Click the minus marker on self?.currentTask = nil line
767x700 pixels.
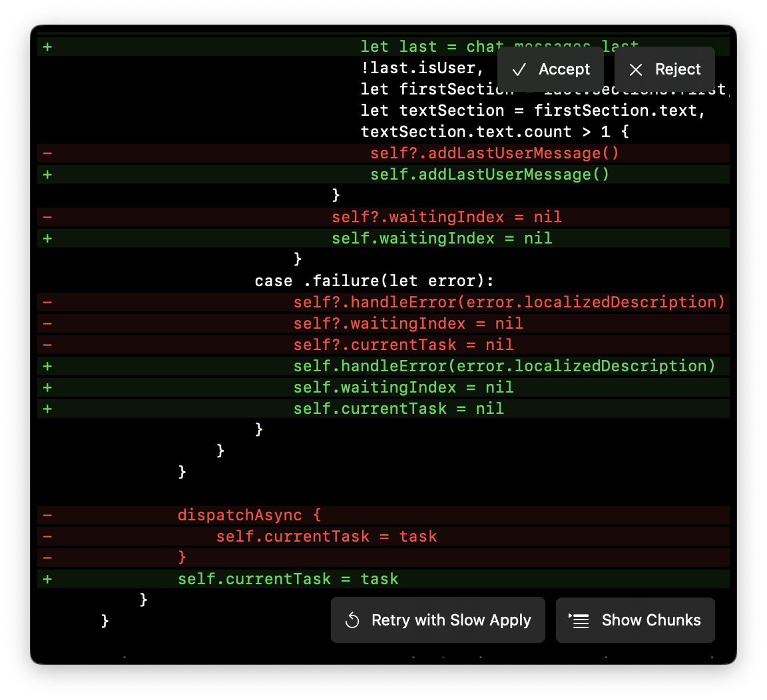tap(47, 344)
